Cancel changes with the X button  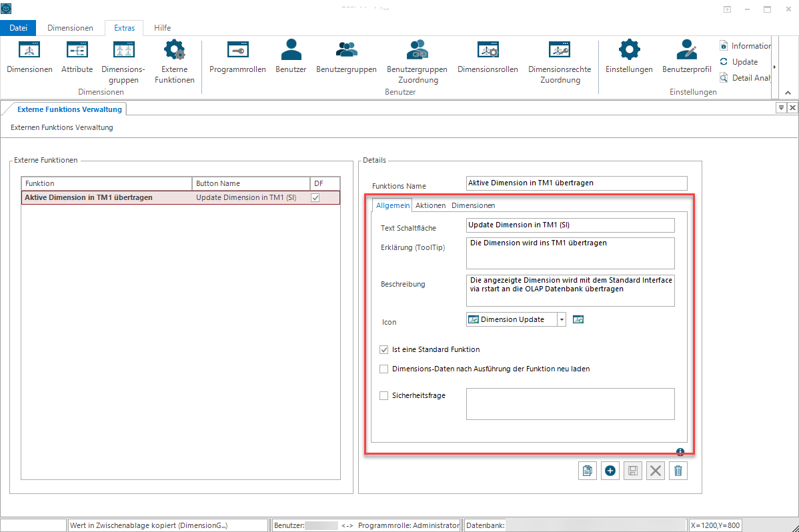[x=656, y=471]
